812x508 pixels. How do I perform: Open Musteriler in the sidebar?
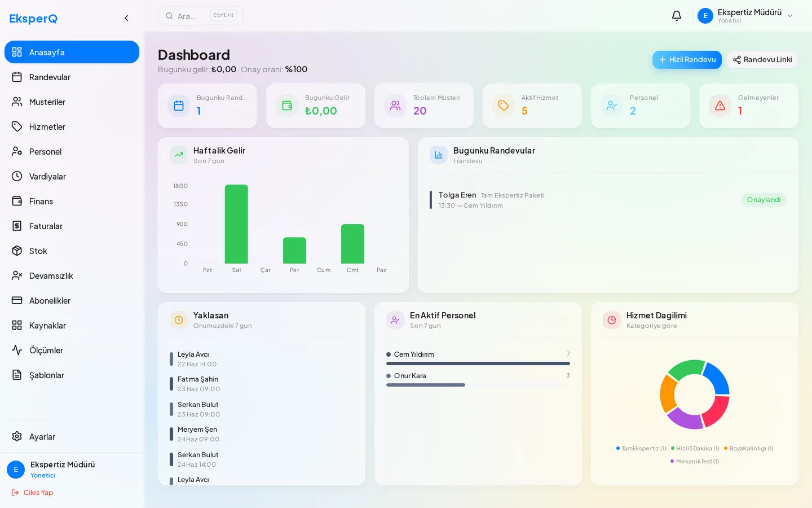click(72, 102)
